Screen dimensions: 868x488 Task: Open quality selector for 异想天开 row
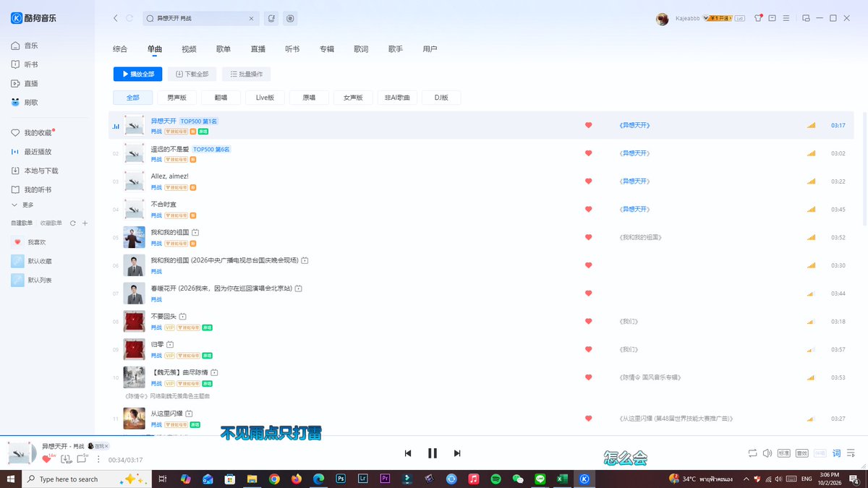(x=812, y=126)
